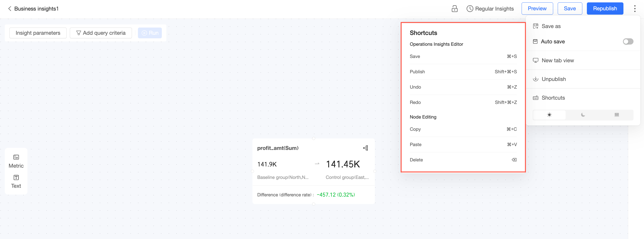Click the Copy shortcut row

(x=463, y=129)
